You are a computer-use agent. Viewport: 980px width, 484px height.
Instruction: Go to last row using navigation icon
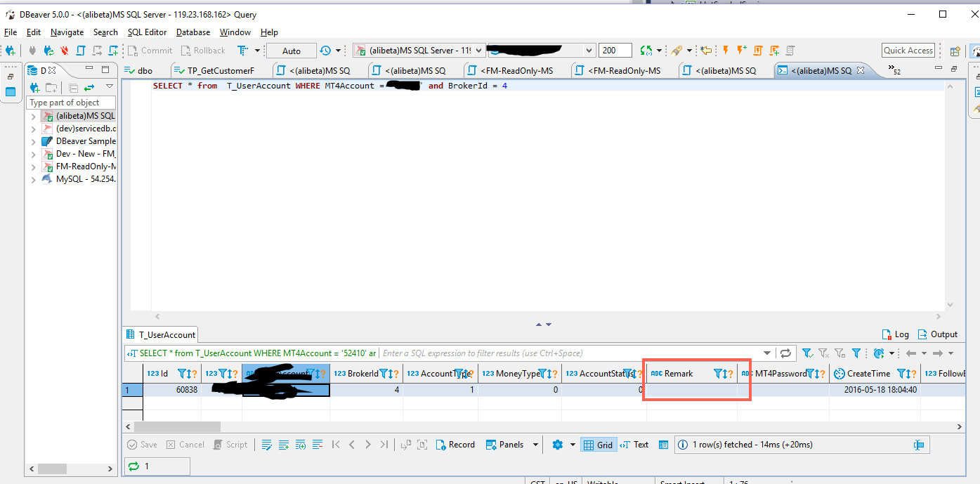click(384, 445)
